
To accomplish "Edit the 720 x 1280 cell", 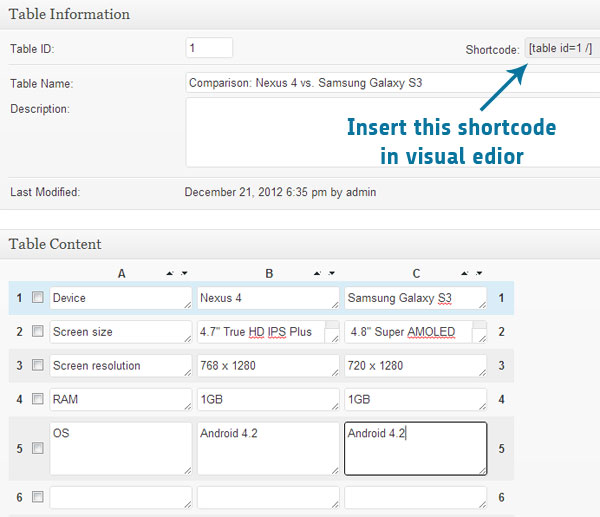I will coord(416,365).
